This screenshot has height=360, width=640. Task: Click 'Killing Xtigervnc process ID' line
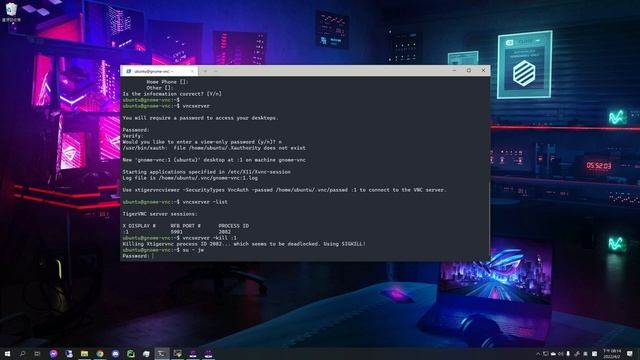tap(244, 244)
